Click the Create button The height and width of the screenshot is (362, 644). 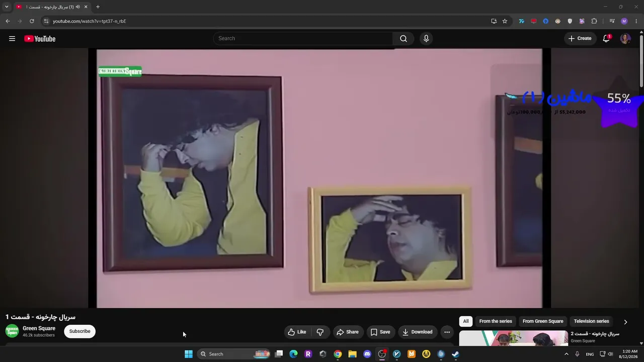[580, 38]
